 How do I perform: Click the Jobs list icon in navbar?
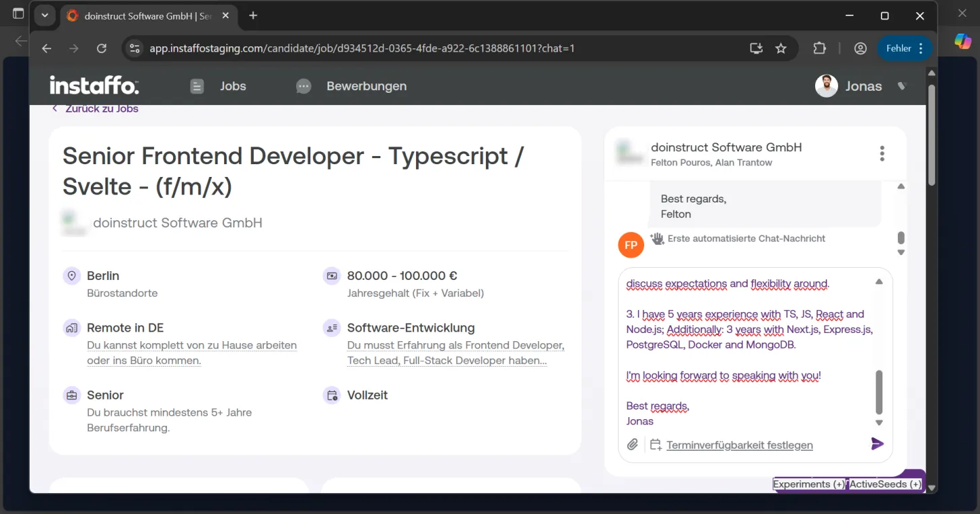[x=197, y=86]
